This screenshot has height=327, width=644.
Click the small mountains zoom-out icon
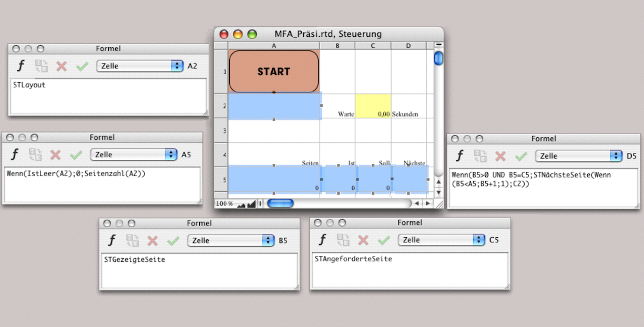(241, 204)
